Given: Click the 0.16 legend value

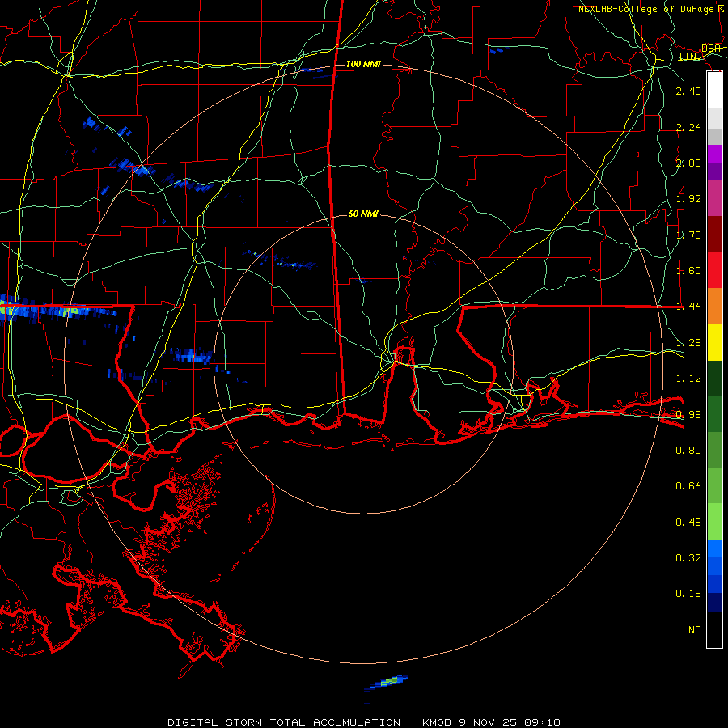Looking at the screenshot, I should [x=688, y=594].
